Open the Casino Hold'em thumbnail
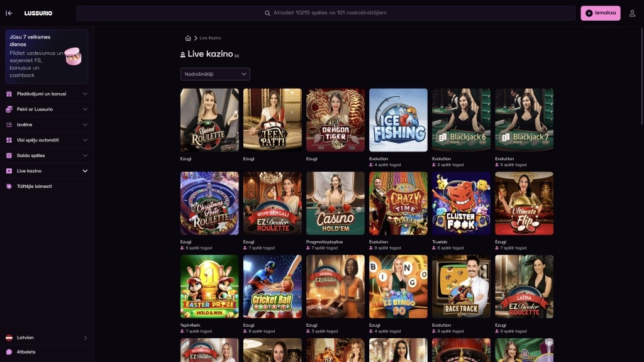Viewport: 644px width, 362px height. pos(335,204)
